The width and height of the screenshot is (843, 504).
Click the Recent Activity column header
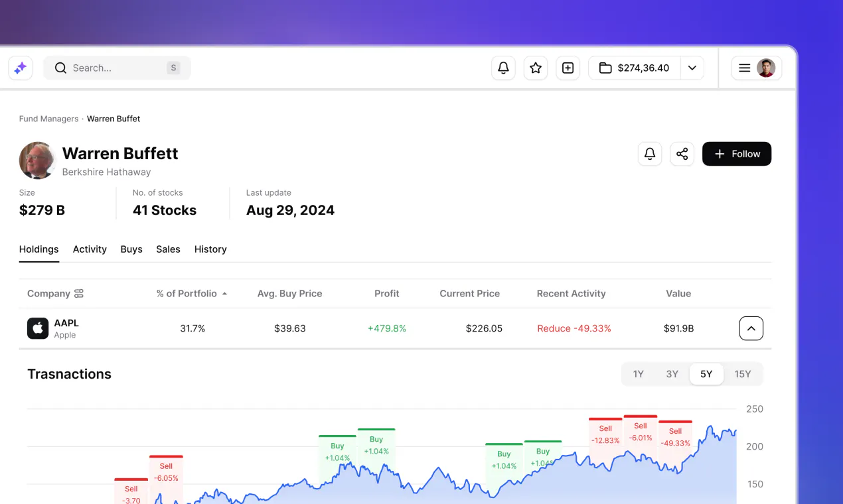point(571,293)
